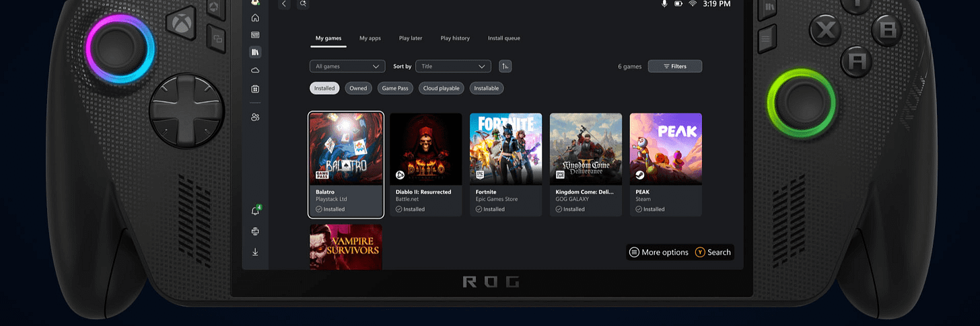Viewport: 980px width, 326px height.
Task: Go back with the left chevron button
Action: (284, 4)
